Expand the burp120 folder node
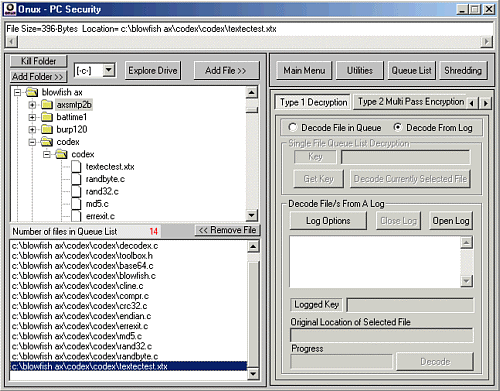 (32, 130)
